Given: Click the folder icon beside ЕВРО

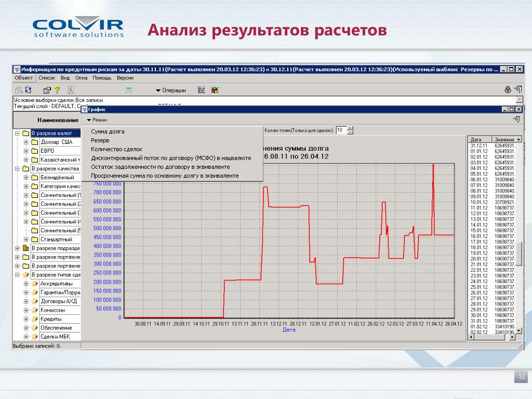Looking at the screenshot, I should click(35, 151).
